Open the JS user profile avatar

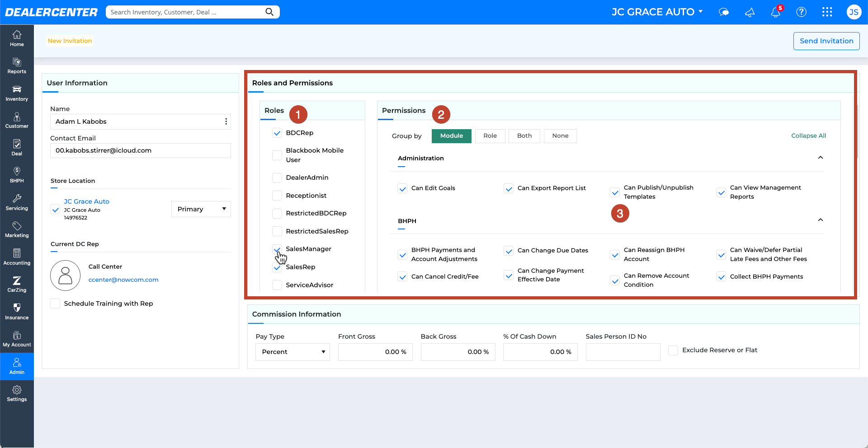[x=854, y=12]
